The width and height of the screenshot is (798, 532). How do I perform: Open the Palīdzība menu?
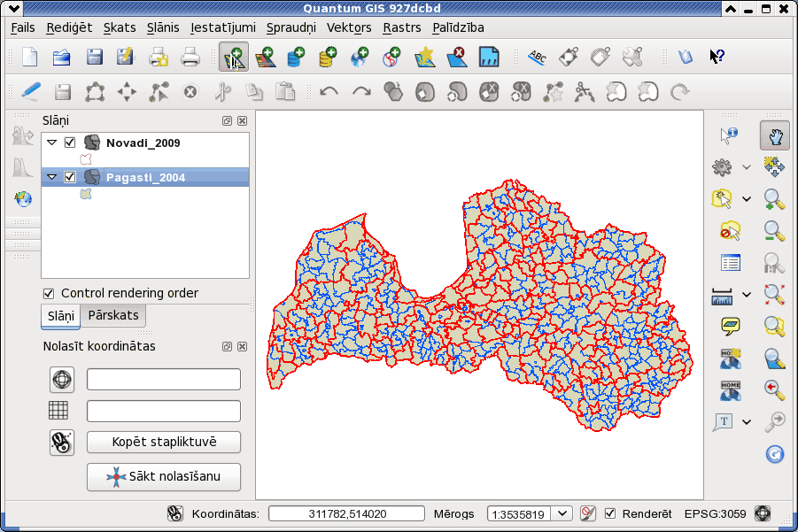click(458, 27)
